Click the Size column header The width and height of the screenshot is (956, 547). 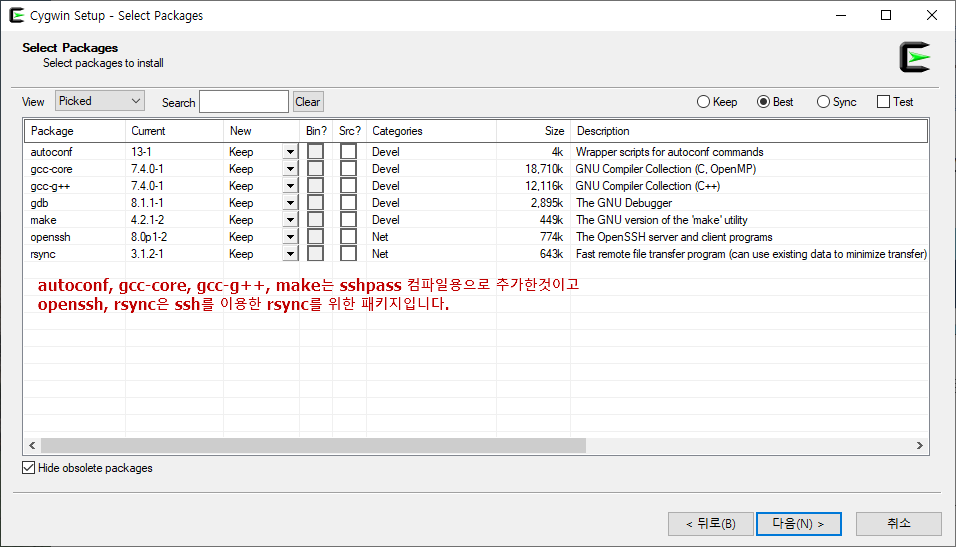pyautogui.click(x=533, y=131)
